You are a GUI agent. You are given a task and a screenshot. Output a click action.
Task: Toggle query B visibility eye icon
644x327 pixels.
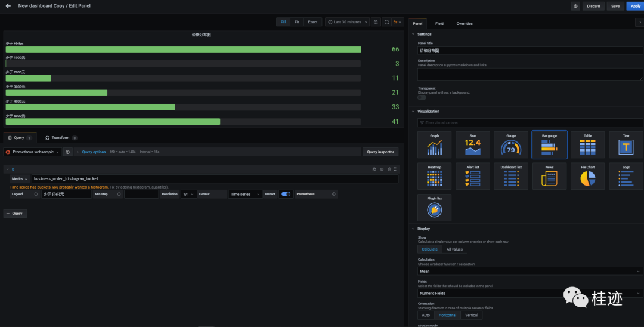(x=382, y=169)
